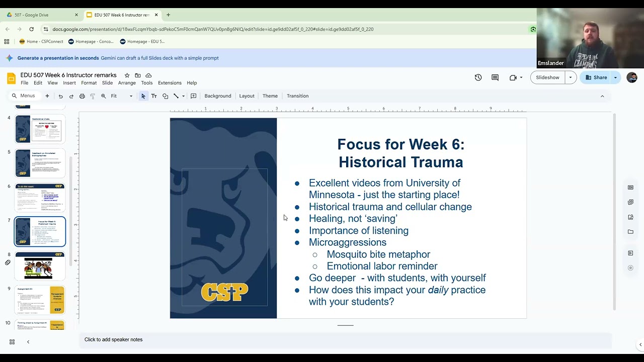This screenshot has height=362, width=644.
Task: Click the move to folder icon
Action: click(137, 75)
